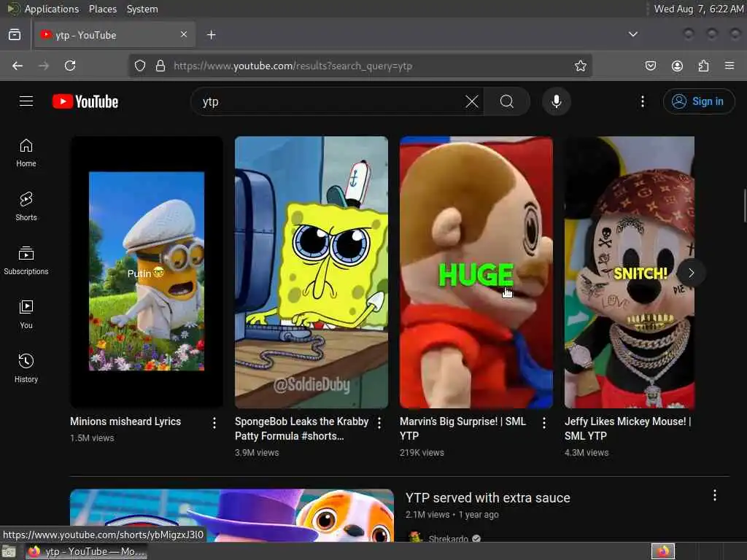This screenshot has width=747, height=560.
Task: Open History in sidebar
Action: click(x=26, y=368)
